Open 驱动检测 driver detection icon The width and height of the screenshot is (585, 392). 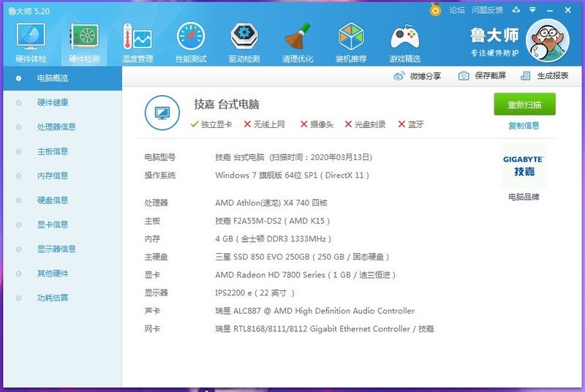coord(244,42)
